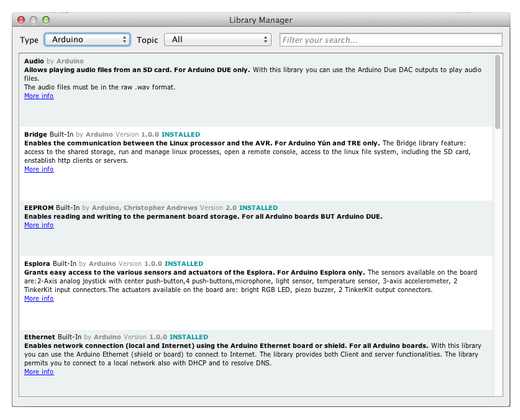Click the Topic label
The height and width of the screenshot is (420, 520).
coord(147,40)
